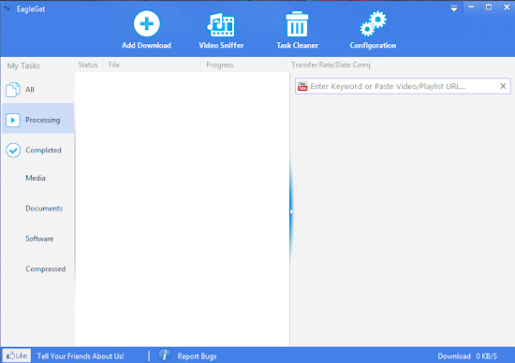Viewport: 515px width, 363px height.
Task: Select the Processing play icon
Action: 13,120
